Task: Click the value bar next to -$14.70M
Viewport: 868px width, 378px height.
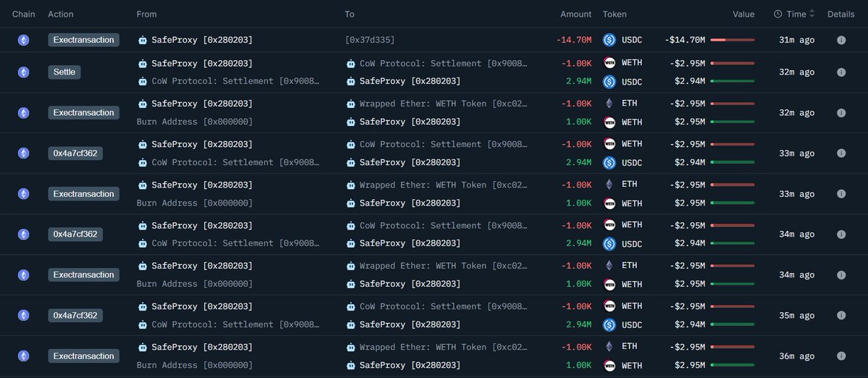Action: pos(733,41)
